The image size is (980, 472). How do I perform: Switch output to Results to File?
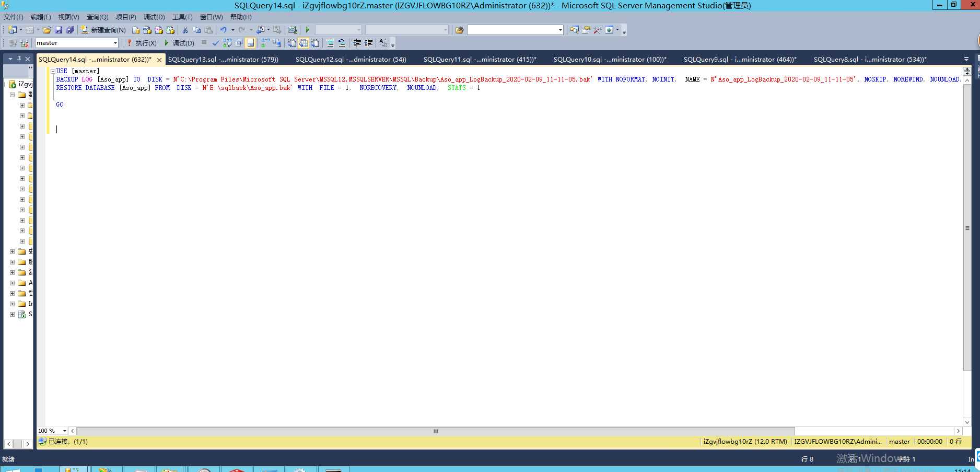pos(315,43)
